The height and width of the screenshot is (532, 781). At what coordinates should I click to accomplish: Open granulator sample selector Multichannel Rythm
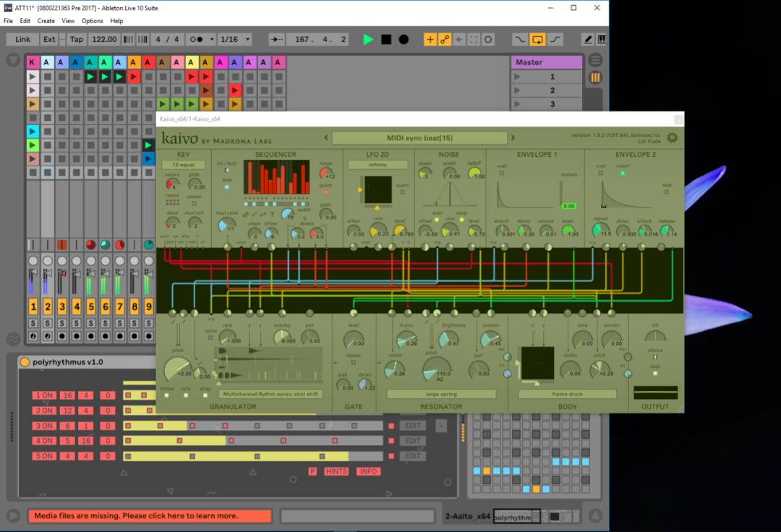pyautogui.click(x=270, y=394)
